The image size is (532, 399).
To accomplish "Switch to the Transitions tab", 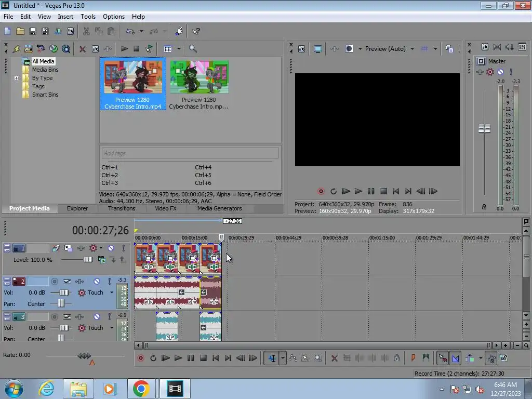I will [x=122, y=208].
